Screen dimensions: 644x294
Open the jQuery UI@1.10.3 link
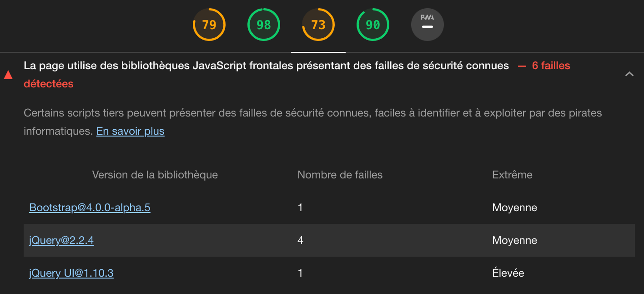coord(71,274)
